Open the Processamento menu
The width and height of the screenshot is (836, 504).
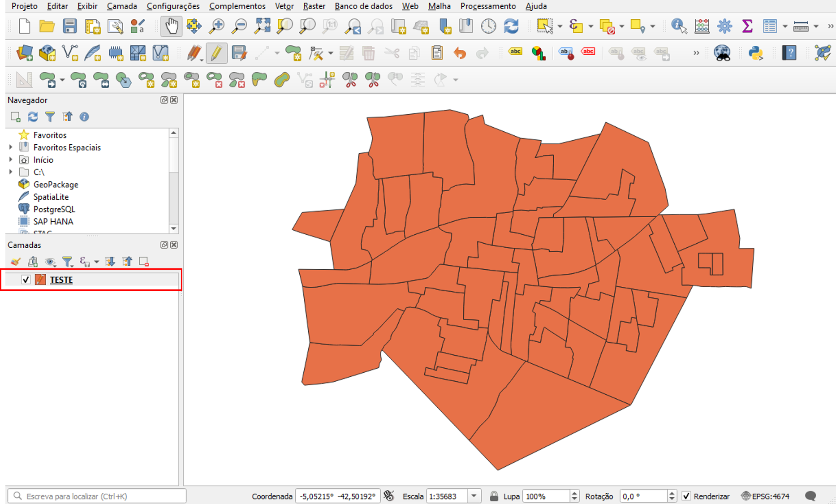(488, 6)
